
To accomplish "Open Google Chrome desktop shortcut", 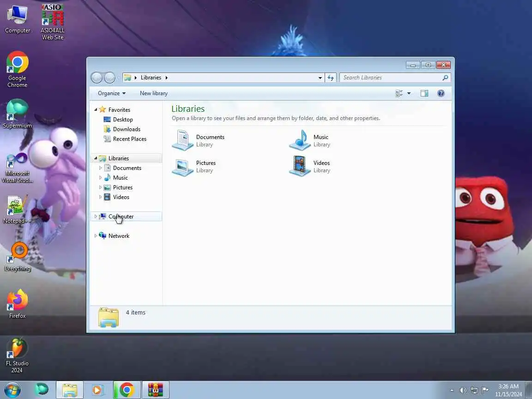I will click(17, 70).
